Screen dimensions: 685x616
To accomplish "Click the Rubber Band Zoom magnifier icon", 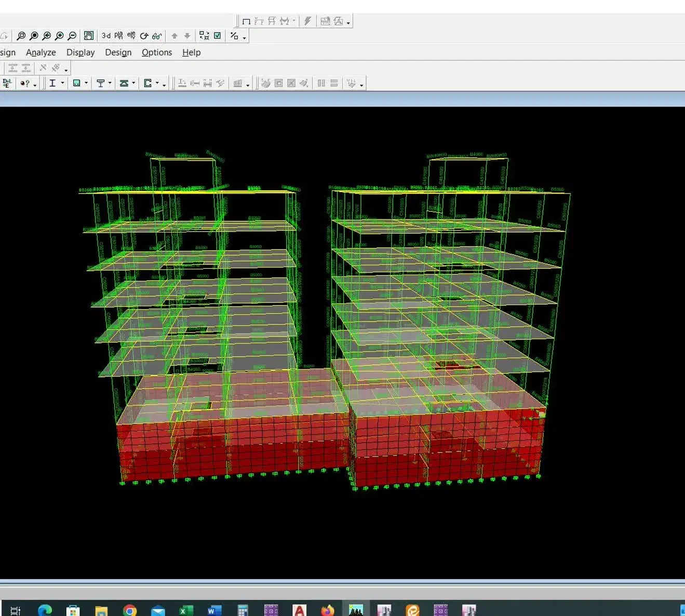I will [x=21, y=36].
